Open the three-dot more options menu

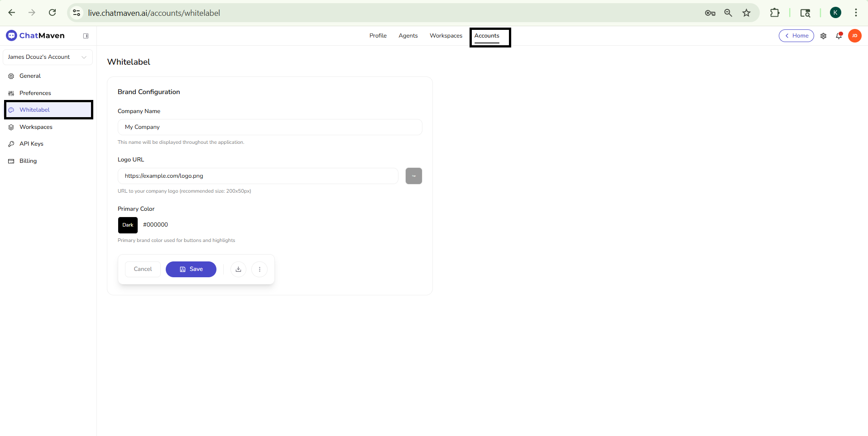click(259, 270)
